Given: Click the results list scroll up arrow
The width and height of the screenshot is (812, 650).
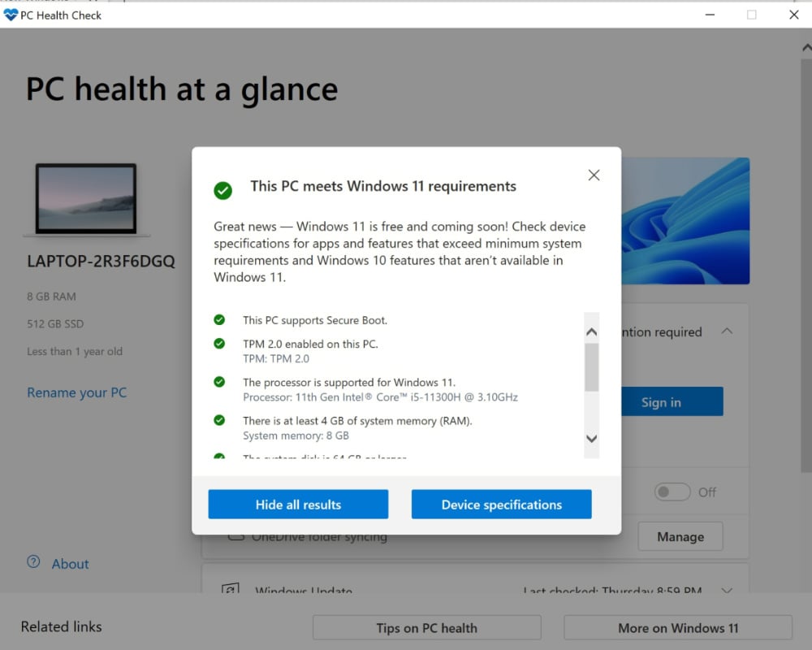Looking at the screenshot, I should tap(591, 331).
